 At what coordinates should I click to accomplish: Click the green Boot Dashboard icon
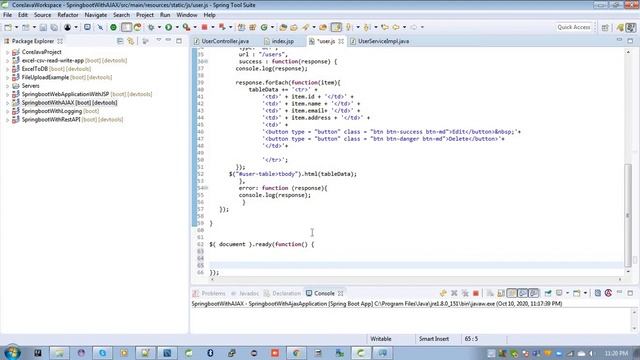(x=113, y=27)
